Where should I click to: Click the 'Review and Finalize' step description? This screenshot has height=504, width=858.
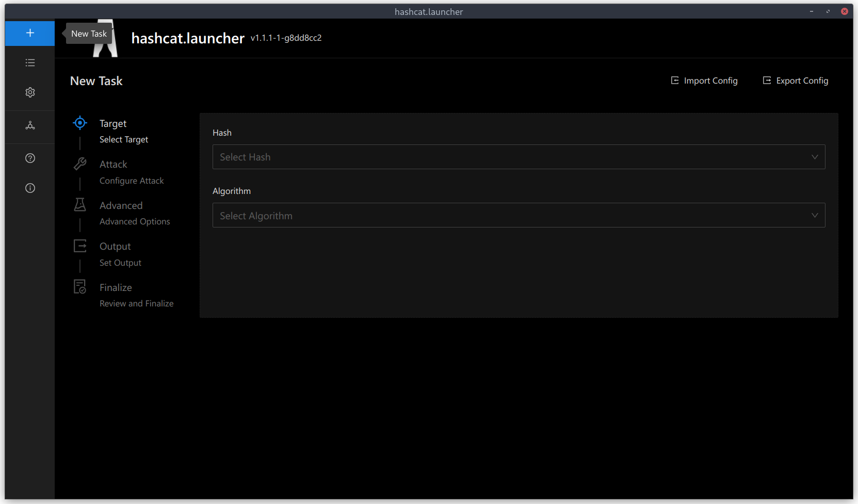137,303
